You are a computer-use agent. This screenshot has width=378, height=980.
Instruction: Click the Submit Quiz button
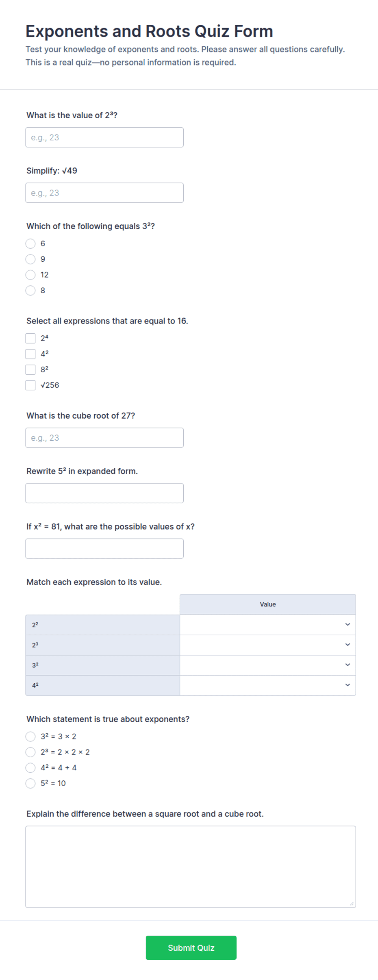click(191, 948)
